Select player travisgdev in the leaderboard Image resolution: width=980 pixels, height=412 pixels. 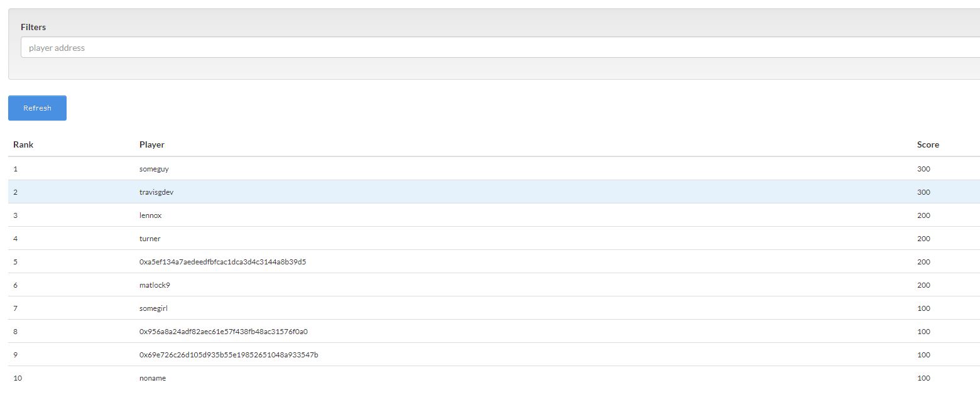pyautogui.click(x=156, y=192)
